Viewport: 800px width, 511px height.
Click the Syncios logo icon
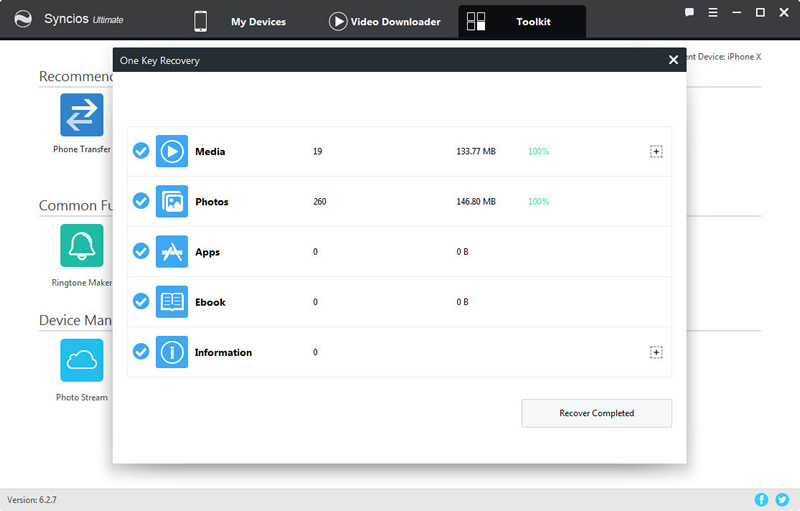pyautogui.click(x=23, y=19)
